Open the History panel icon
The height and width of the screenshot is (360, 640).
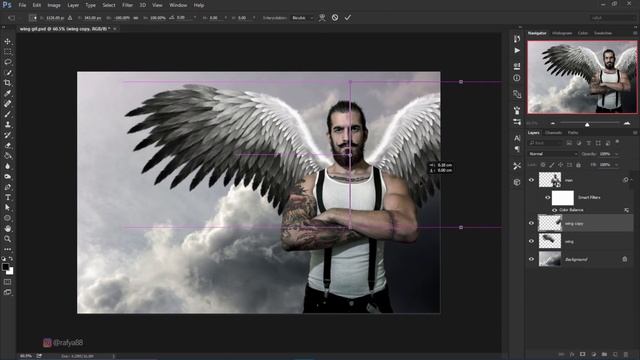[x=517, y=38]
